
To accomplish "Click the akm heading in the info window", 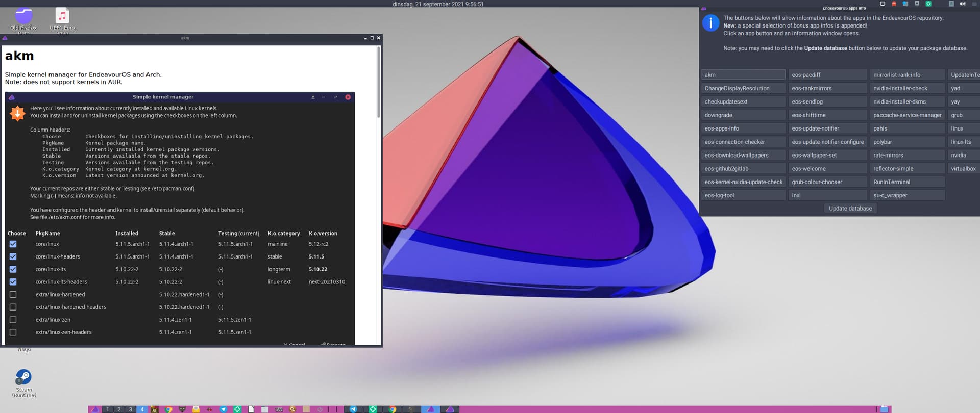I will (x=19, y=56).
